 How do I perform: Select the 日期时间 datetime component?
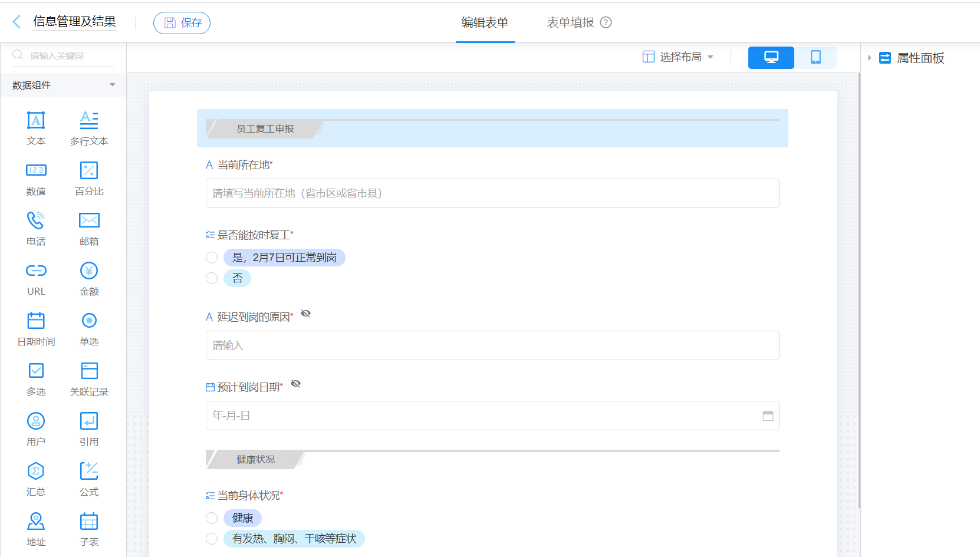[x=36, y=328]
